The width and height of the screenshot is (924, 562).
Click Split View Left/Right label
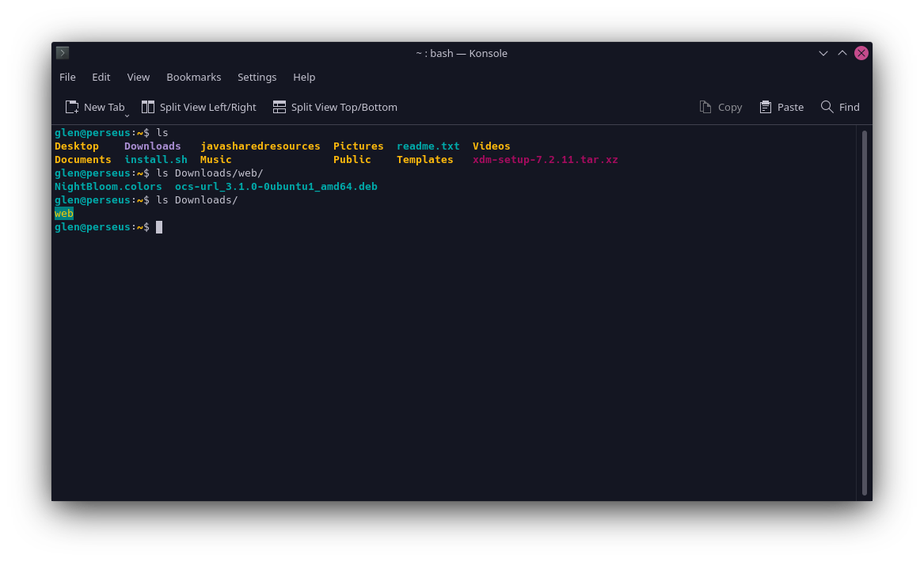click(208, 107)
